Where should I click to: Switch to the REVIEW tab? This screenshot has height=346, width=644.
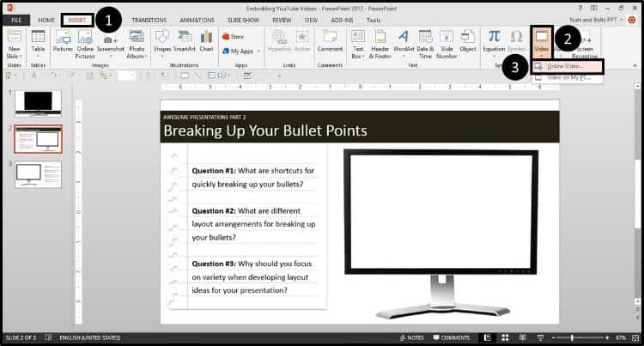click(282, 20)
